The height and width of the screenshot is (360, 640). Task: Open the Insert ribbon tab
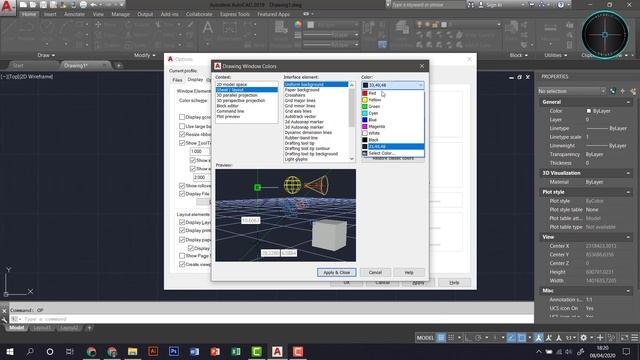coord(50,14)
